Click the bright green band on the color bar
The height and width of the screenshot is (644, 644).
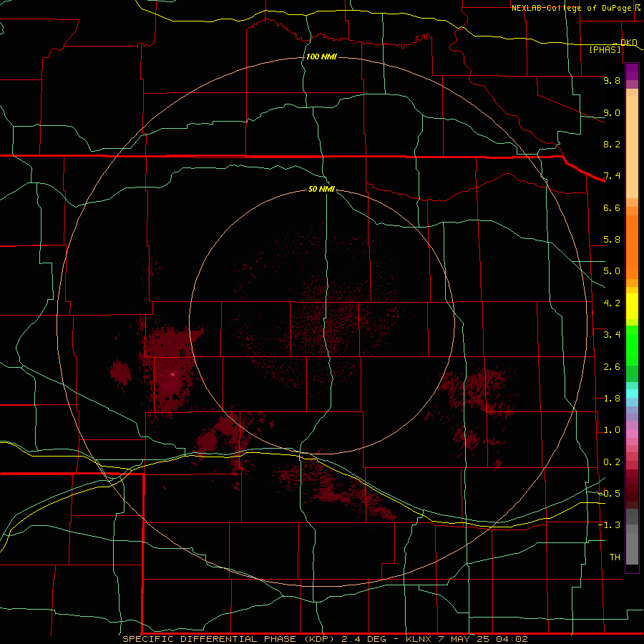tap(632, 346)
